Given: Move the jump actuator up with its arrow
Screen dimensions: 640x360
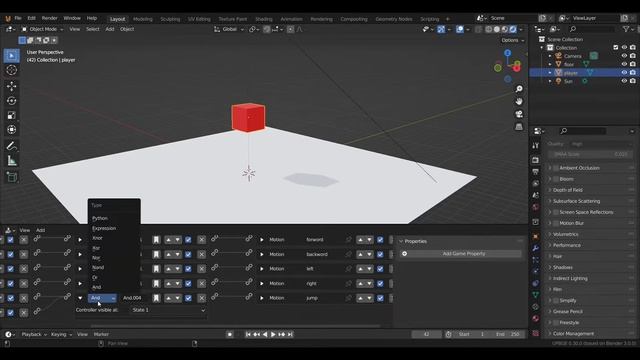Looking at the screenshot, I should tap(360, 298).
